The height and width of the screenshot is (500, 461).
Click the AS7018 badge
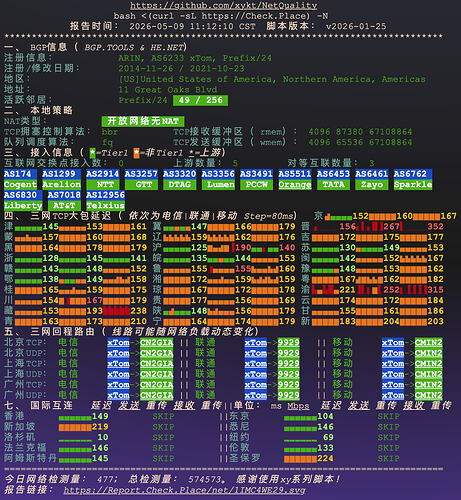pos(64,195)
